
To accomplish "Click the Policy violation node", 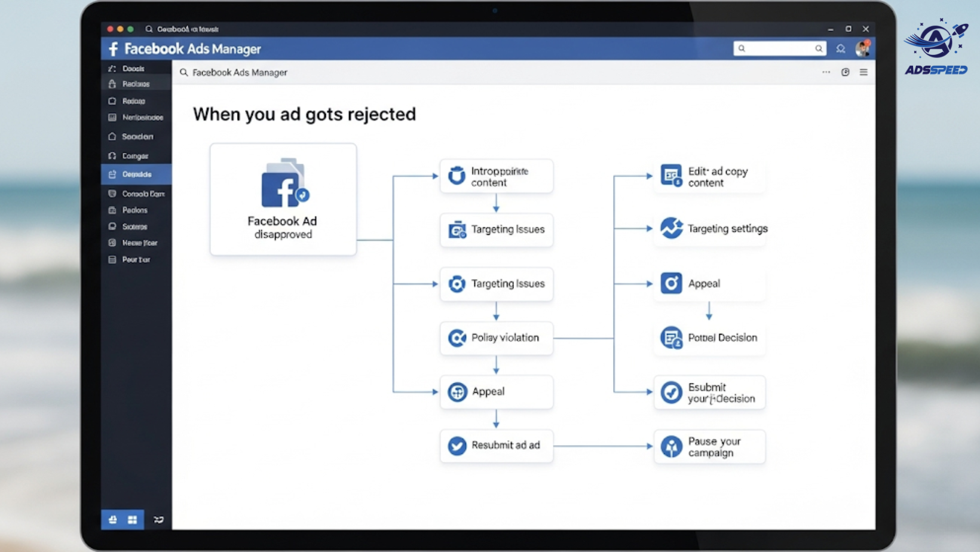I will 496,338.
